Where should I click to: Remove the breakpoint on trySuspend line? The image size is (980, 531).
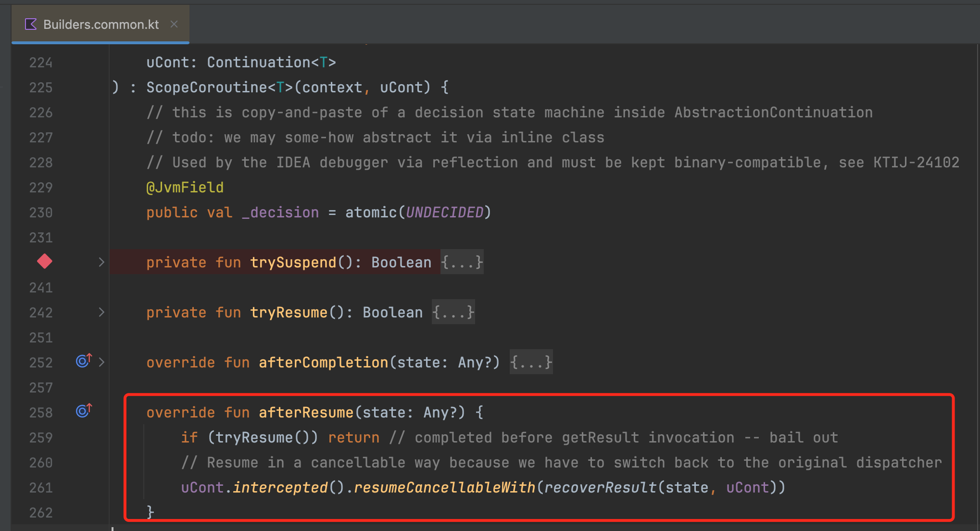coord(45,262)
